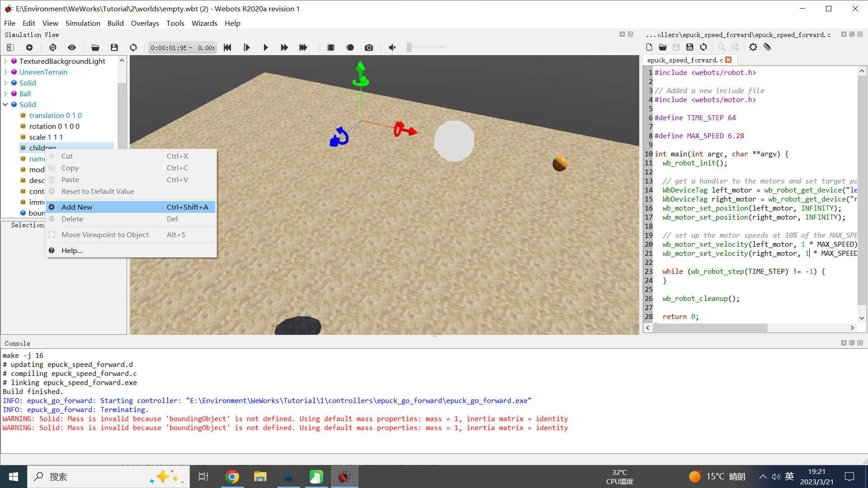Open File Explorer from the taskbar

point(260,477)
